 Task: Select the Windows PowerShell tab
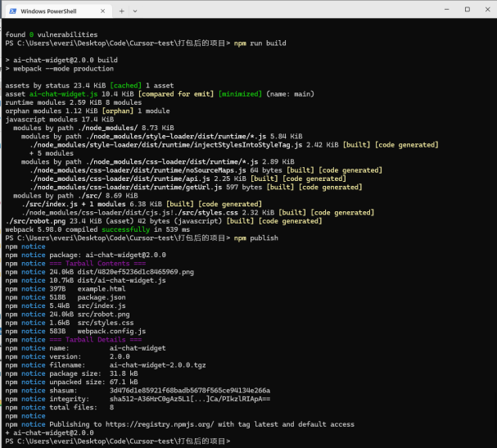[x=57, y=11]
